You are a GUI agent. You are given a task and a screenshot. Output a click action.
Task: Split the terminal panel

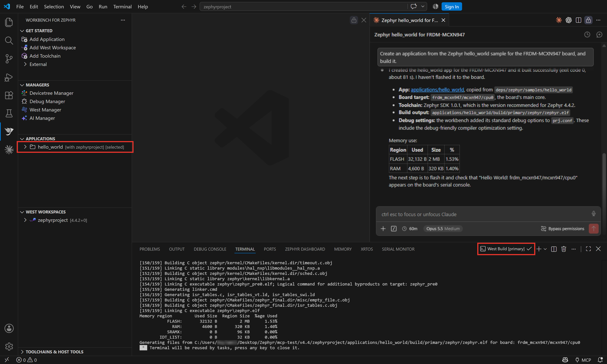click(554, 249)
